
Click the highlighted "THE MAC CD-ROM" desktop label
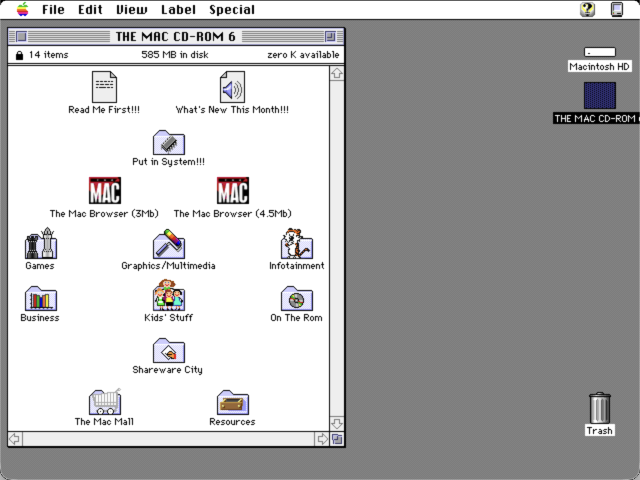tap(596, 118)
